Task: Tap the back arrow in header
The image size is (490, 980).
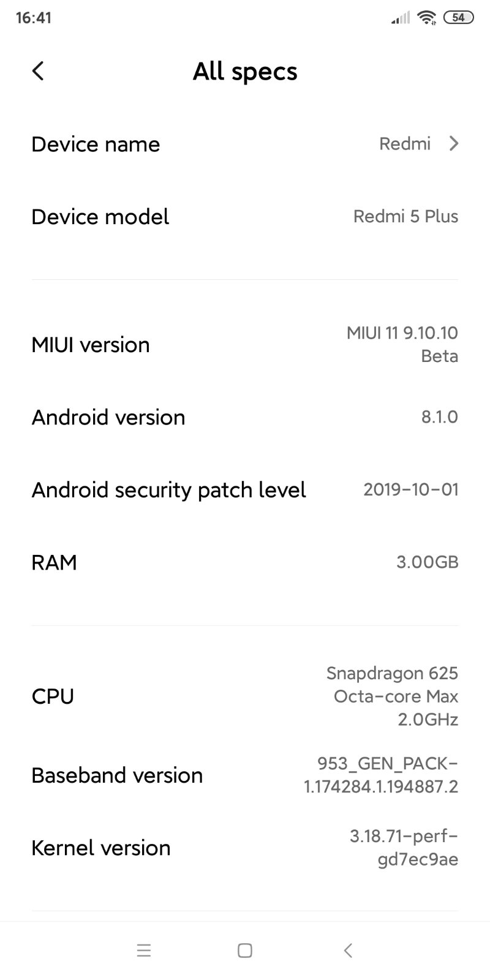Action: 38,71
